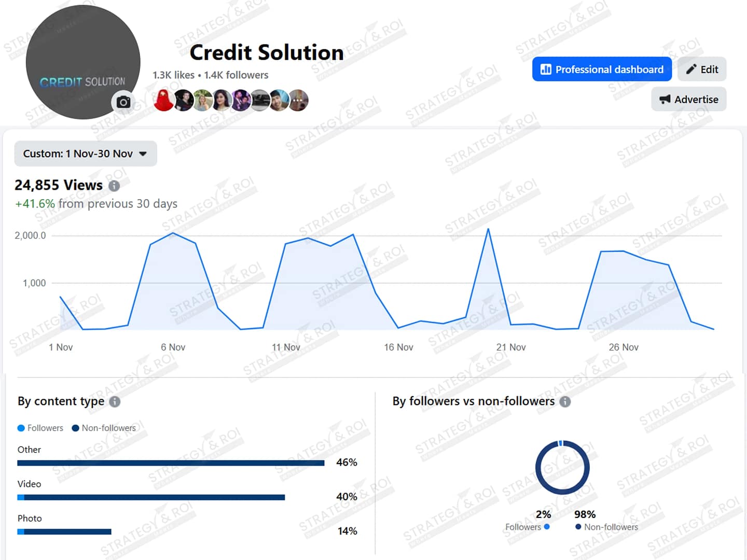Click info icon beside followers vs non-followers

(565, 402)
